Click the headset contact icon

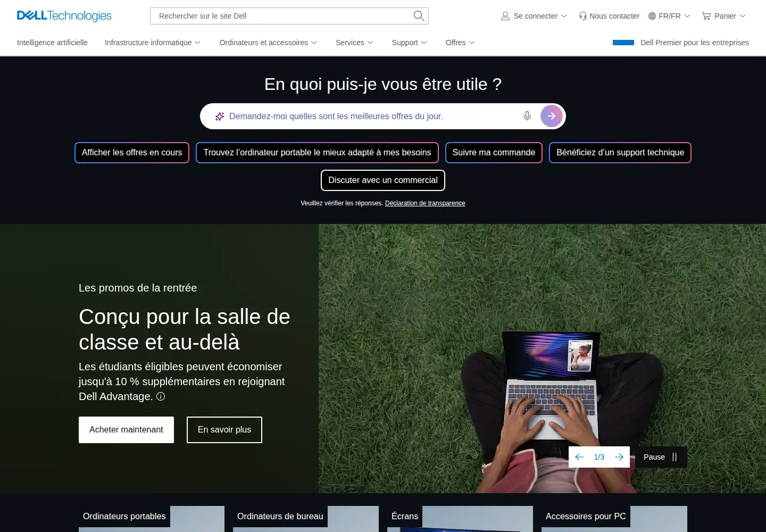[x=583, y=16]
